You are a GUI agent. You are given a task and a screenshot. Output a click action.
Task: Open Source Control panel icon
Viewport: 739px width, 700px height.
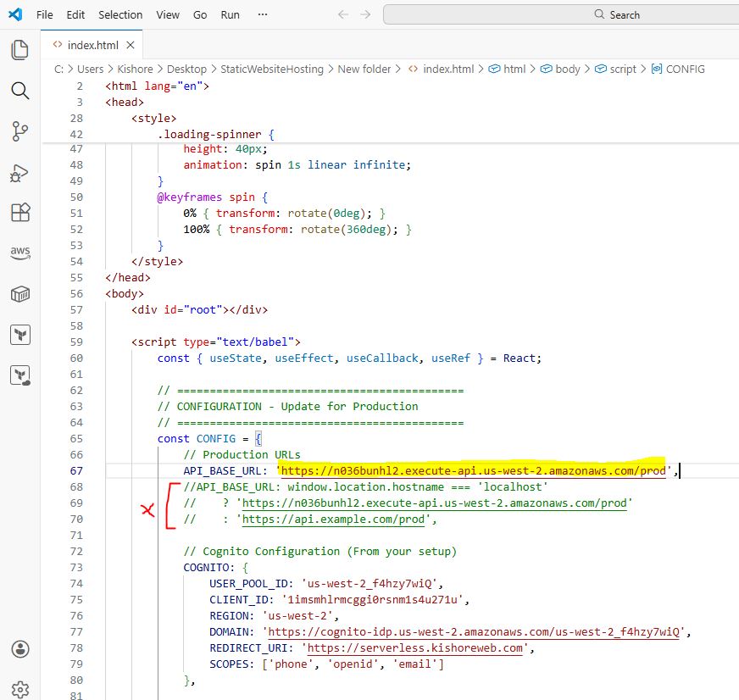coord(20,131)
